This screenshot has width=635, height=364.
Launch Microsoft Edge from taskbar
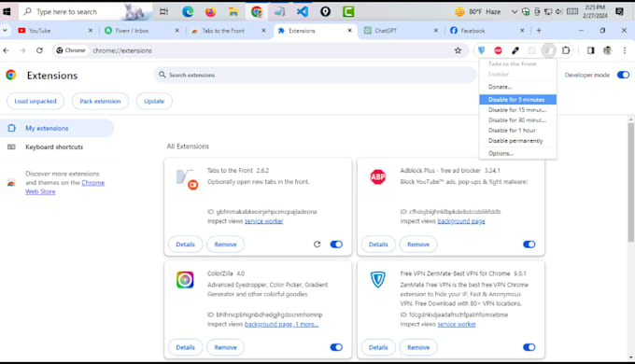[x=188, y=12]
